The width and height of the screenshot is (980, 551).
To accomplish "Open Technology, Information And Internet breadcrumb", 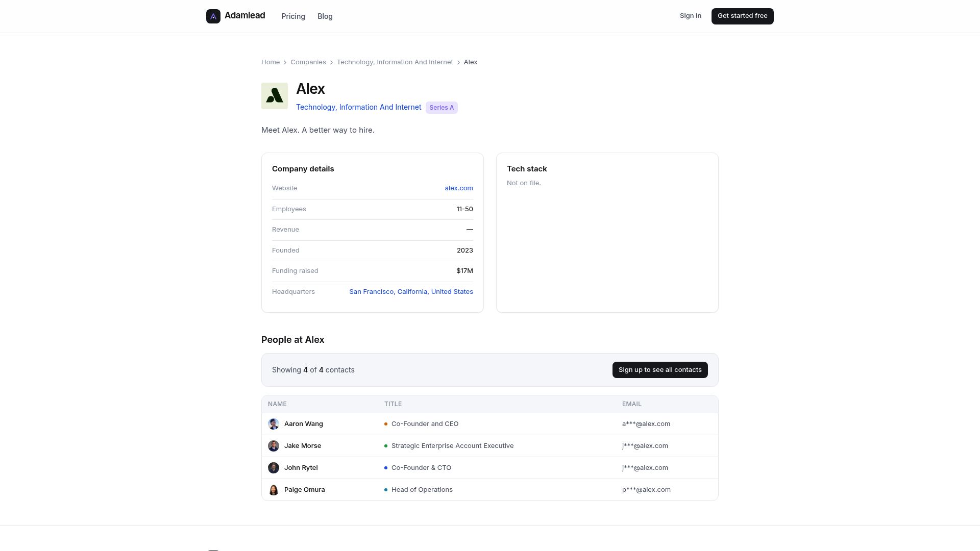I will pos(395,62).
